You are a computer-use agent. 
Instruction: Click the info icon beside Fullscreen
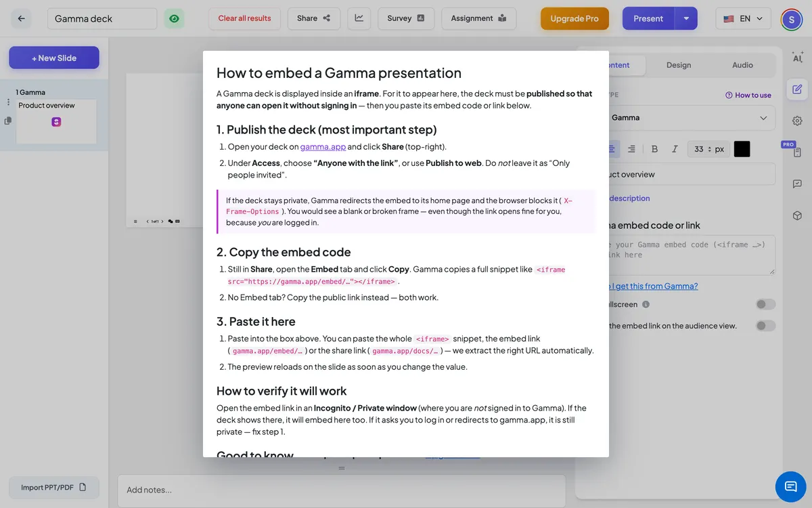646,305
